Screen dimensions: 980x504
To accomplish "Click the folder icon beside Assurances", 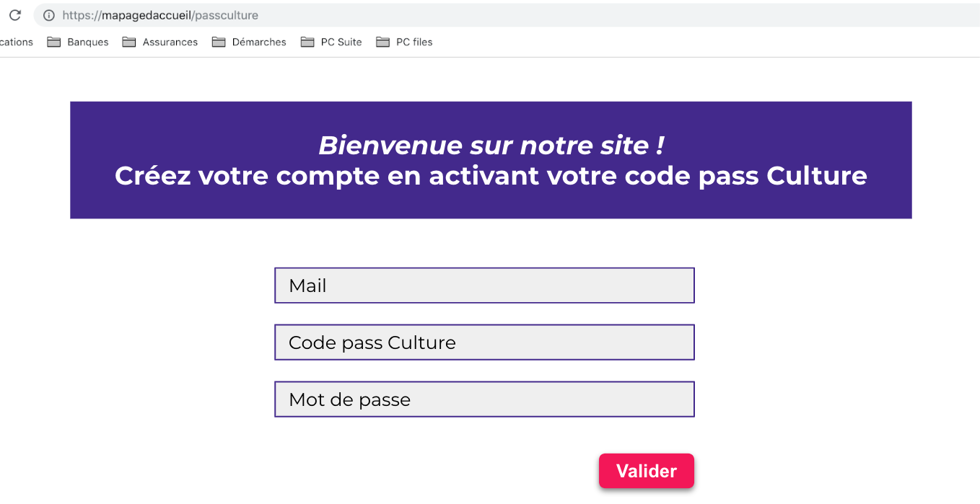I will [x=129, y=42].
